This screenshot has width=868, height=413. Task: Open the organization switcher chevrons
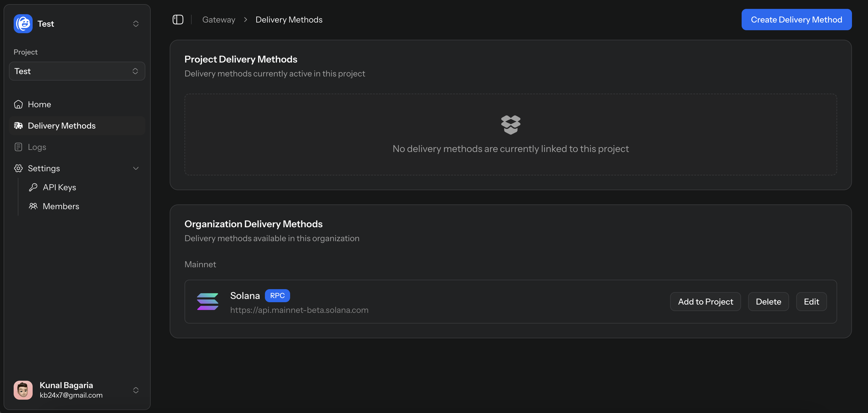click(136, 24)
